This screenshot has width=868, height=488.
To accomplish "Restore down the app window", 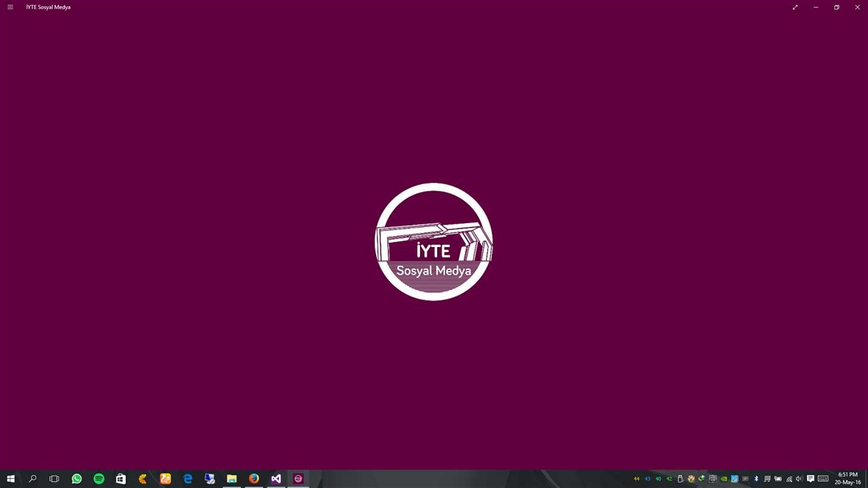I will pos(837,7).
